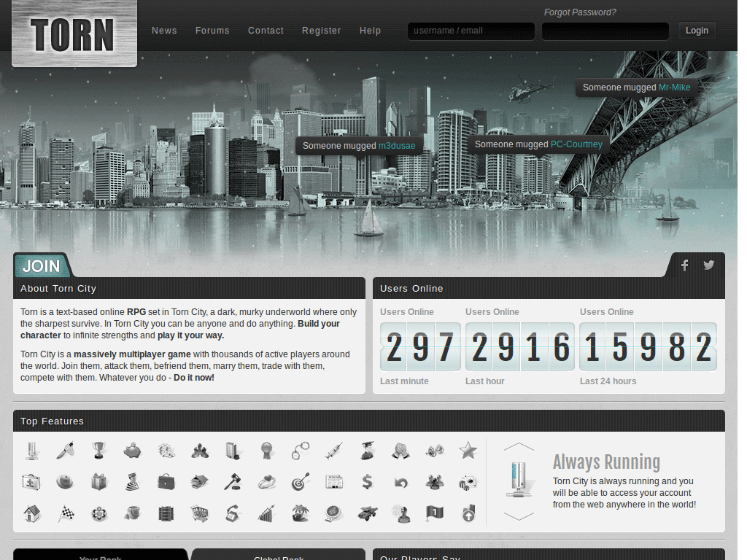Select the briefcase feature icon
The image size is (747, 560).
(x=166, y=482)
